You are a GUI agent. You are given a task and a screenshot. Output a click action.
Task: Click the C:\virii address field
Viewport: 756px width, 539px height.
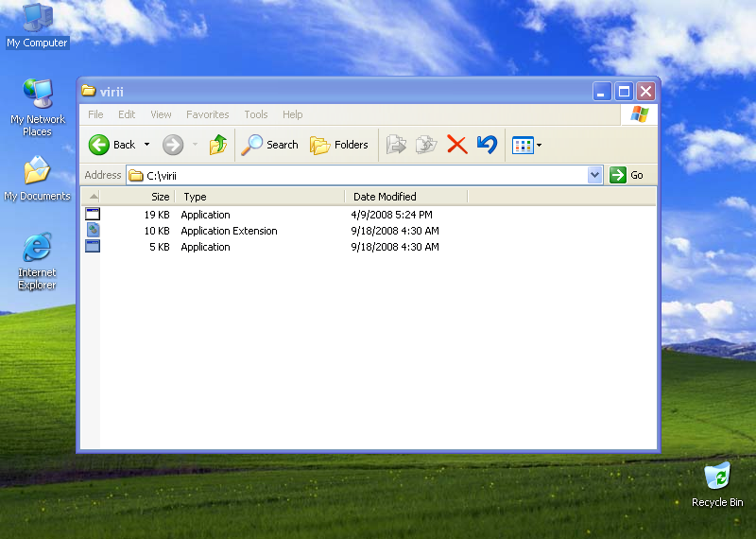pyautogui.click(x=357, y=175)
